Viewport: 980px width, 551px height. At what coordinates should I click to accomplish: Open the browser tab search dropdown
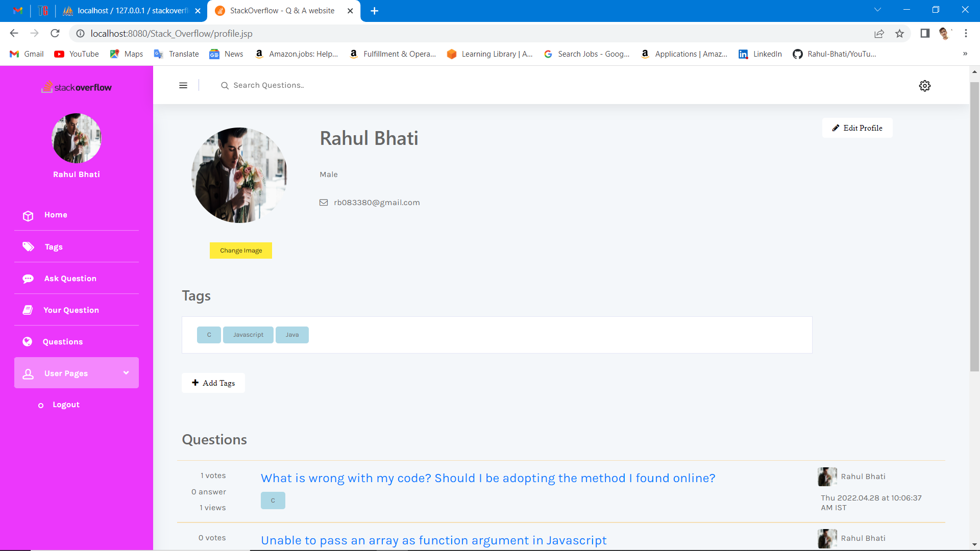877,10
